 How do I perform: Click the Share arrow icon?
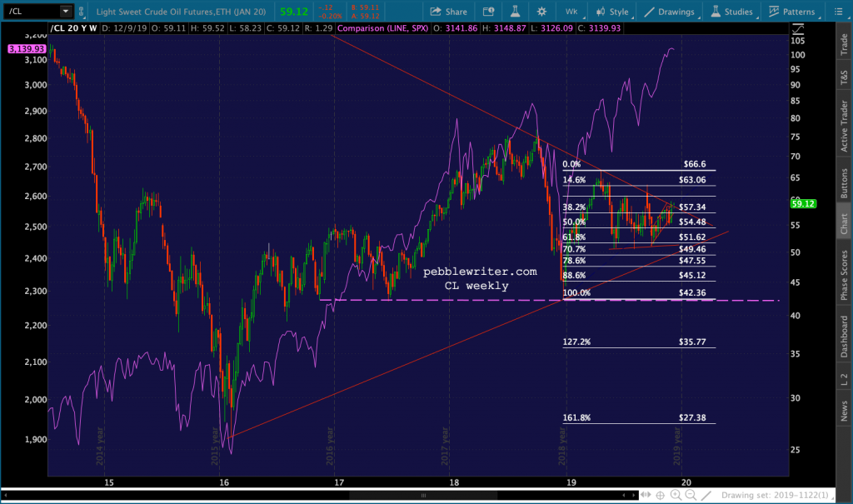tap(435, 12)
